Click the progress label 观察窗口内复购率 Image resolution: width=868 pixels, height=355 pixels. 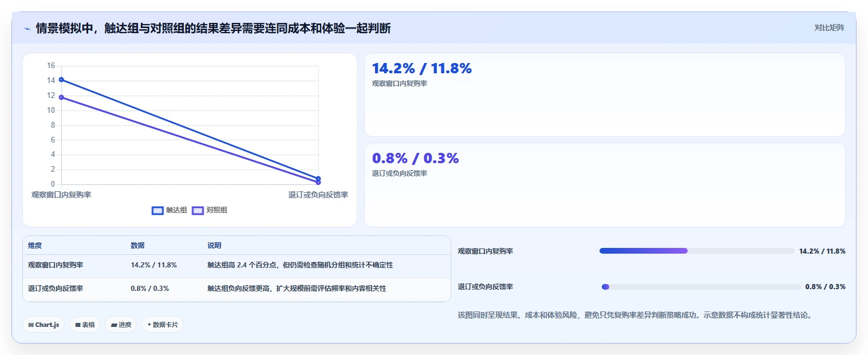pyautogui.click(x=486, y=251)
